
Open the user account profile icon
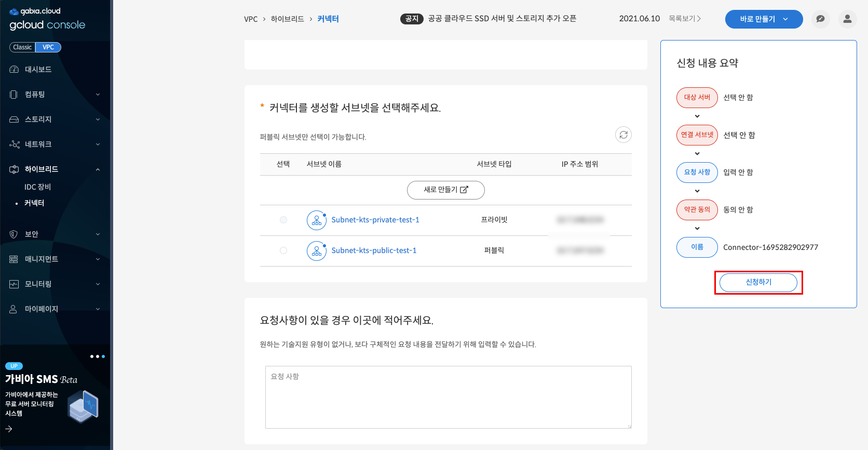pos(847,19)
